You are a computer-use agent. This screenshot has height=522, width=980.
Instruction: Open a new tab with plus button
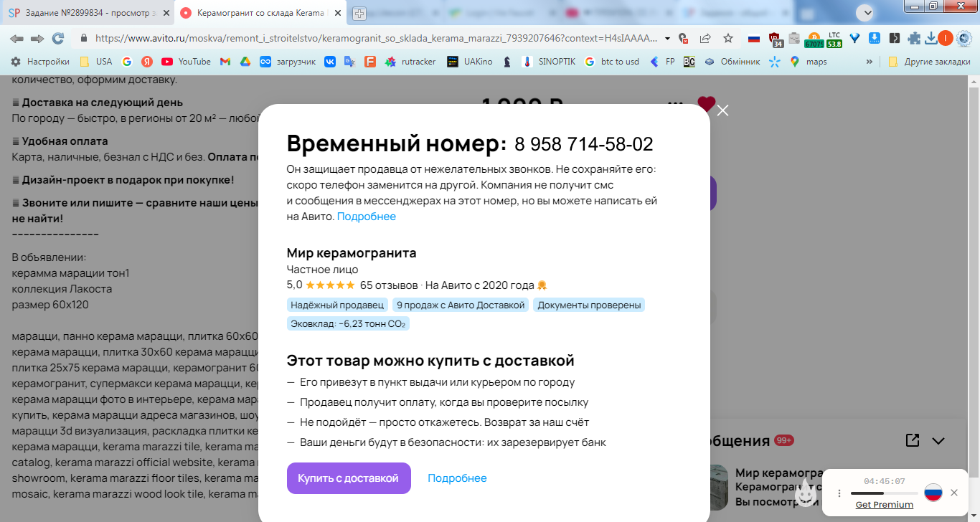[359, 14]
